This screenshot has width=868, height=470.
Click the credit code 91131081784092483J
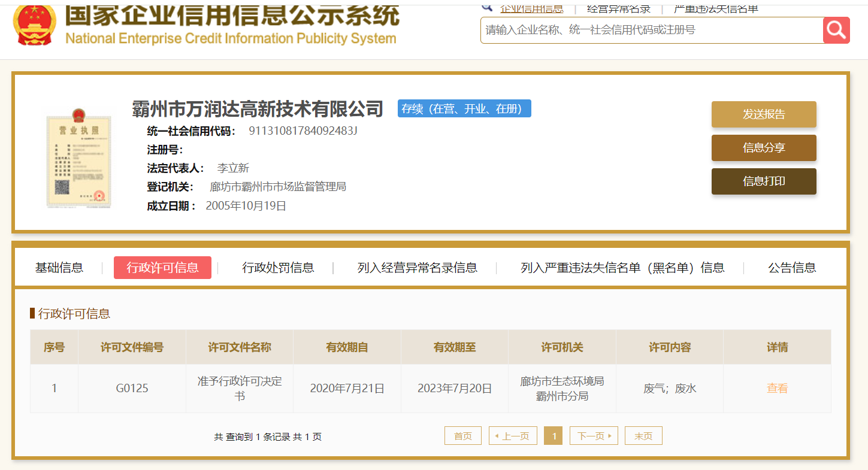[x=303, y=131]
